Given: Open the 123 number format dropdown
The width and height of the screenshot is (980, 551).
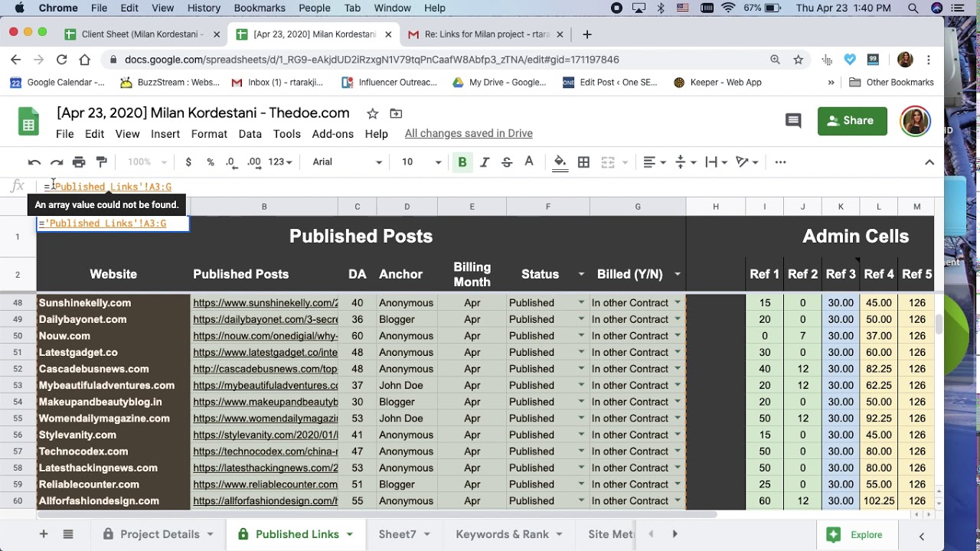Looking at the screenshot, I should click(x=280, y=162).
